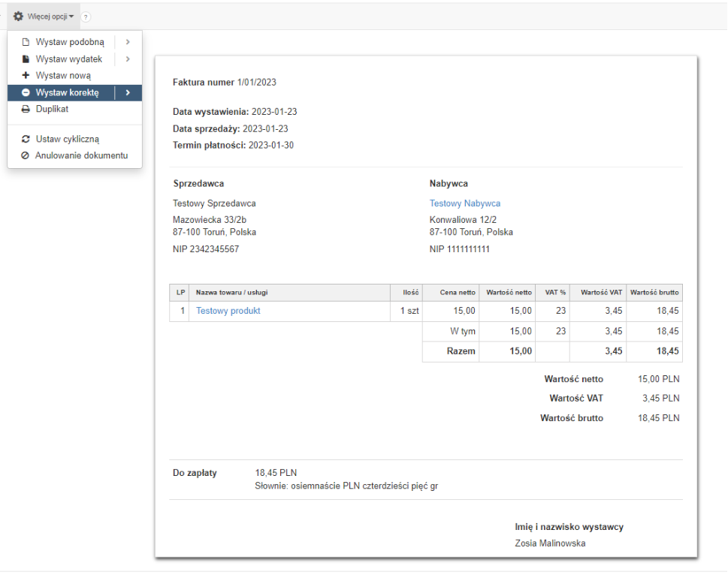Click the blank page icon beside Wystaw podobną
Screen dimensions: 728x578
26,43
